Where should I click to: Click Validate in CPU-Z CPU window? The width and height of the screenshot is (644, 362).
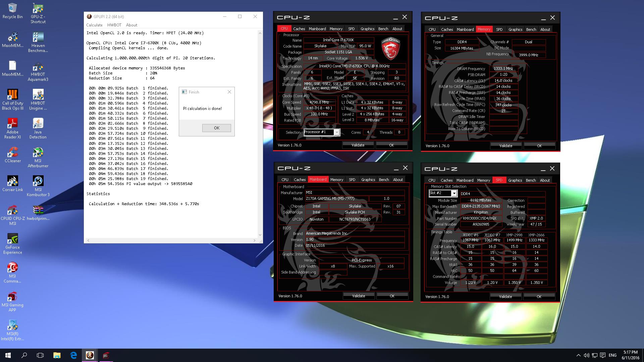pos(358,145)
